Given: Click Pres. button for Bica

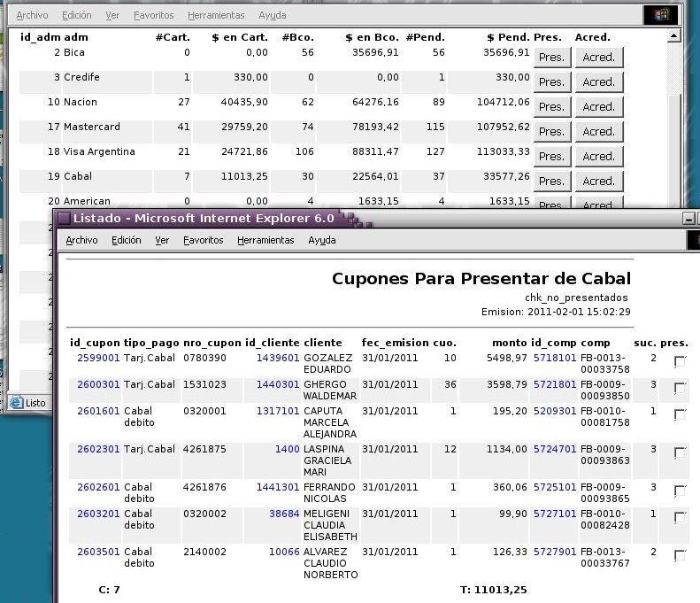Looking at the screenshot, I should (x=552, y=58).
